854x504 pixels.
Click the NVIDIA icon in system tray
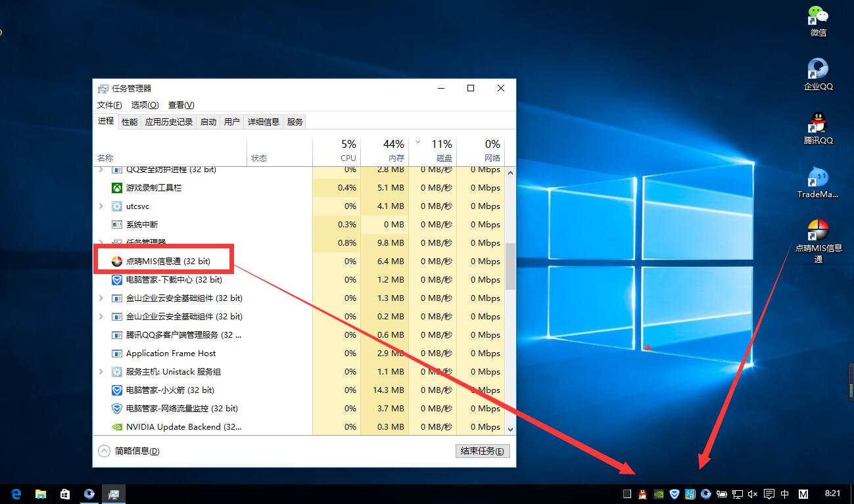click(659, 493)
